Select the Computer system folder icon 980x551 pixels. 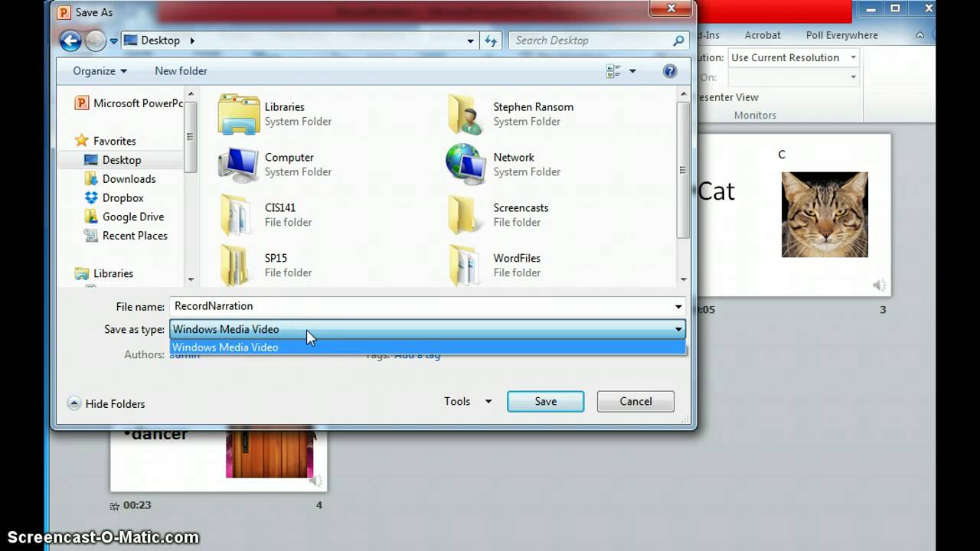238,165
